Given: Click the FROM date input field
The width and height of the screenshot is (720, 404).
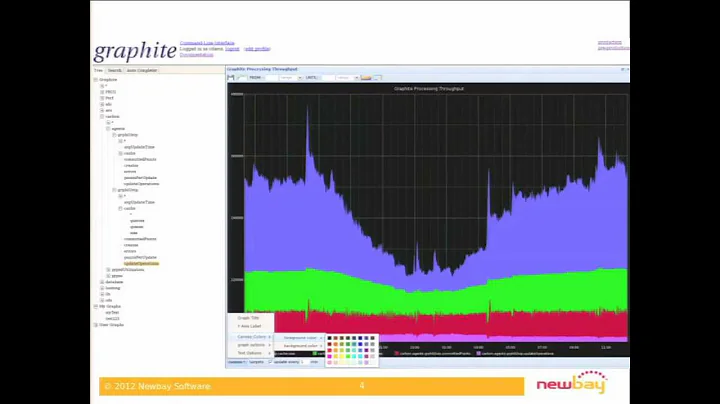Looking at the screenshot, I should click(x=272, y=78).
